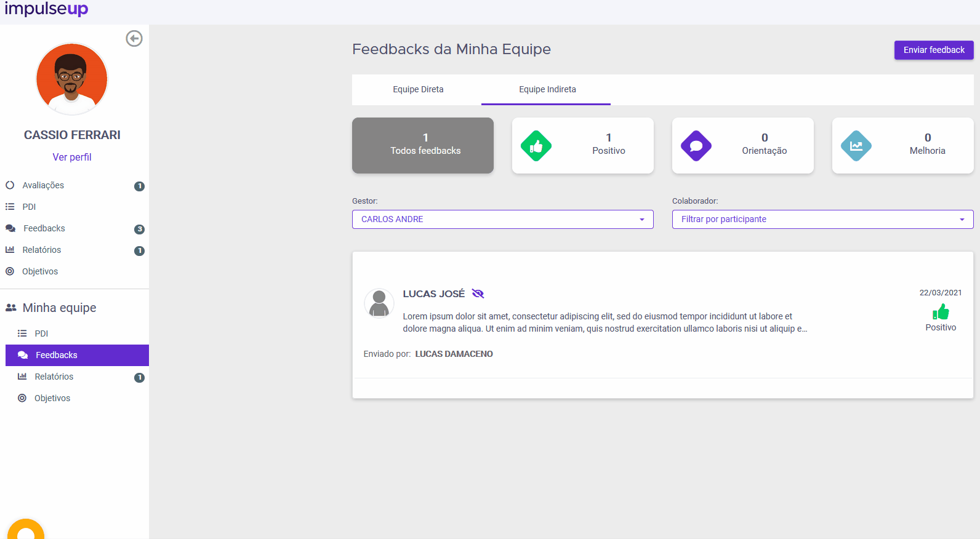Open the Lorem ipsum feedback text
The width and height of the screenshot is (980, 539).
click(605, 322)
